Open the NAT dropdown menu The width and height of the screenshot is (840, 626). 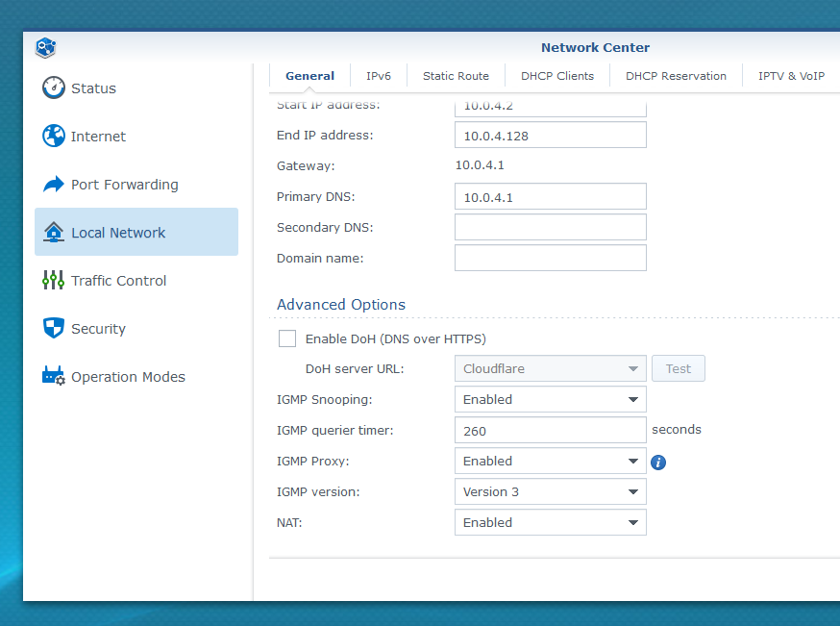click(550, 523)
